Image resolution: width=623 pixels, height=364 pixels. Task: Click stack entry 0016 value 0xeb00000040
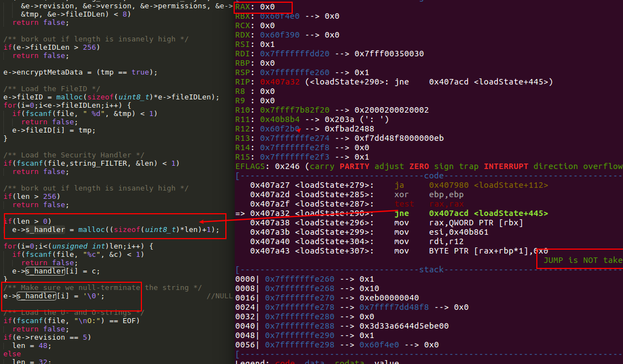pos(389,298)
